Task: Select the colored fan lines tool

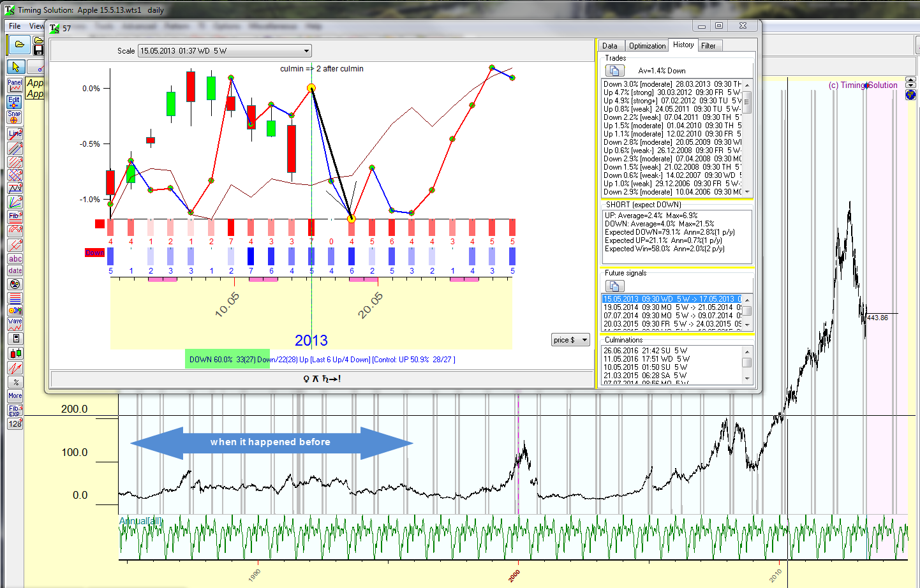Action: [15, 202]
